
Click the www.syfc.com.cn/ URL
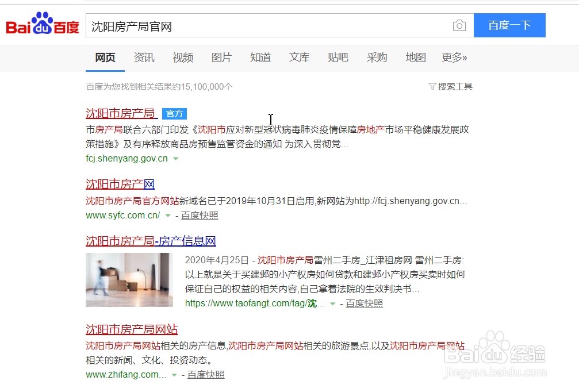point(123,215)
